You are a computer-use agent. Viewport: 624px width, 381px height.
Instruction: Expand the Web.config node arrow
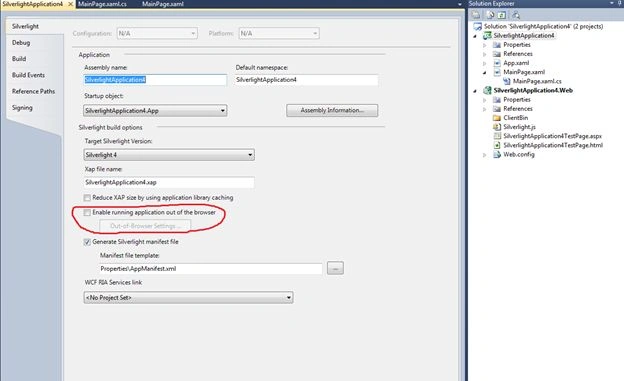pos(485,155)
